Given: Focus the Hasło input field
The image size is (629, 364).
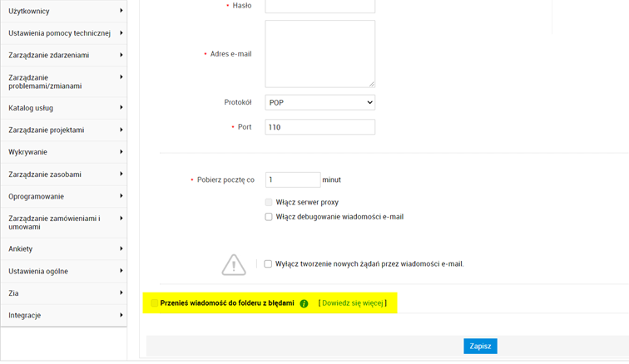Looking at the screenshot, I should tap(319, 6).
